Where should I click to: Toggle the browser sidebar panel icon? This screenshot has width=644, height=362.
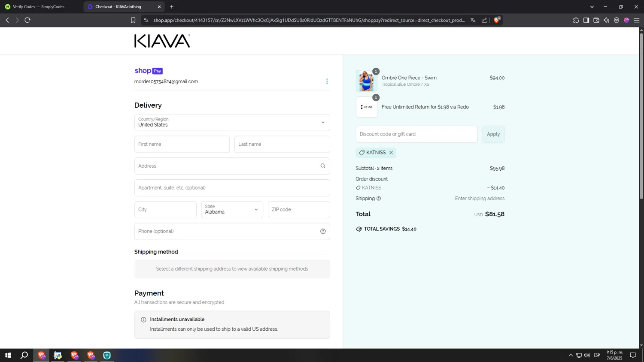586,20
